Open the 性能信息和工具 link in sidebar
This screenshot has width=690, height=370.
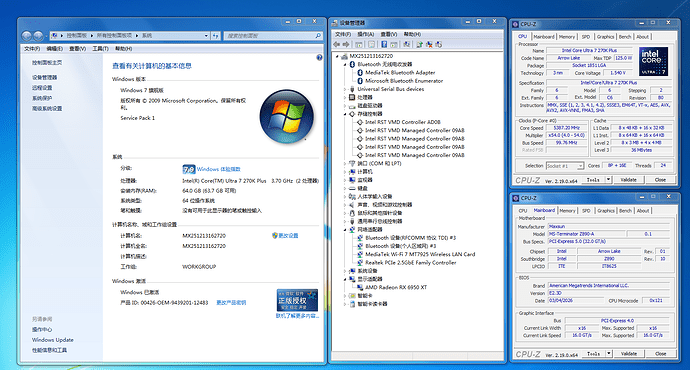coord(49,351)
